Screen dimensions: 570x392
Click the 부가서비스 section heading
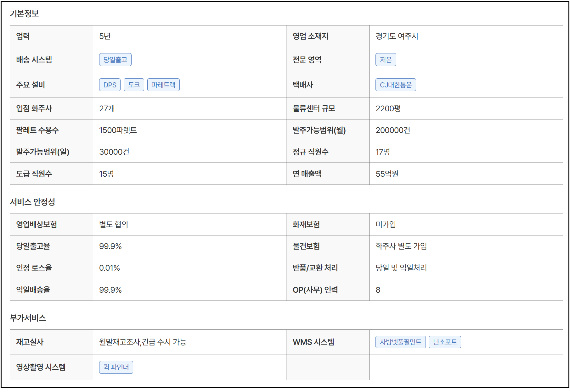tap(28, 318)
